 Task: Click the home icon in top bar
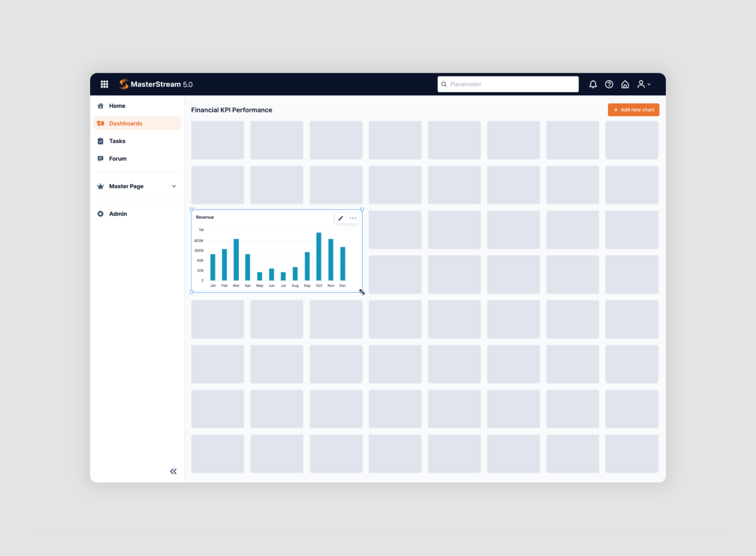[x=625, y=84]
